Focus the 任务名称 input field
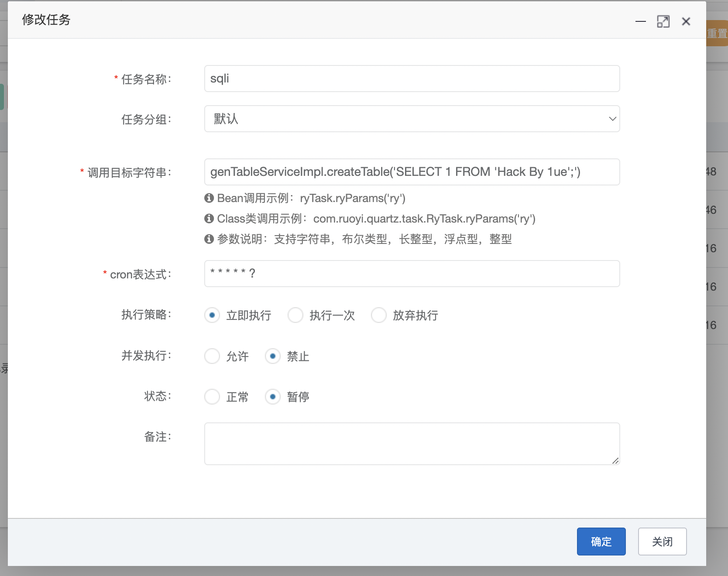Image resolution: width=728 pixels, height=576 pixels. 412,79
